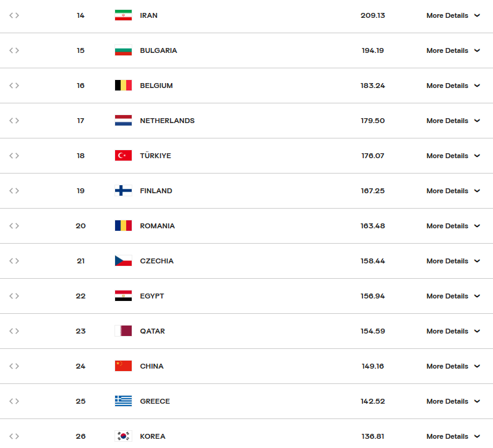Select the Belgium flag

pyautogui.click(x=123, y=86)
